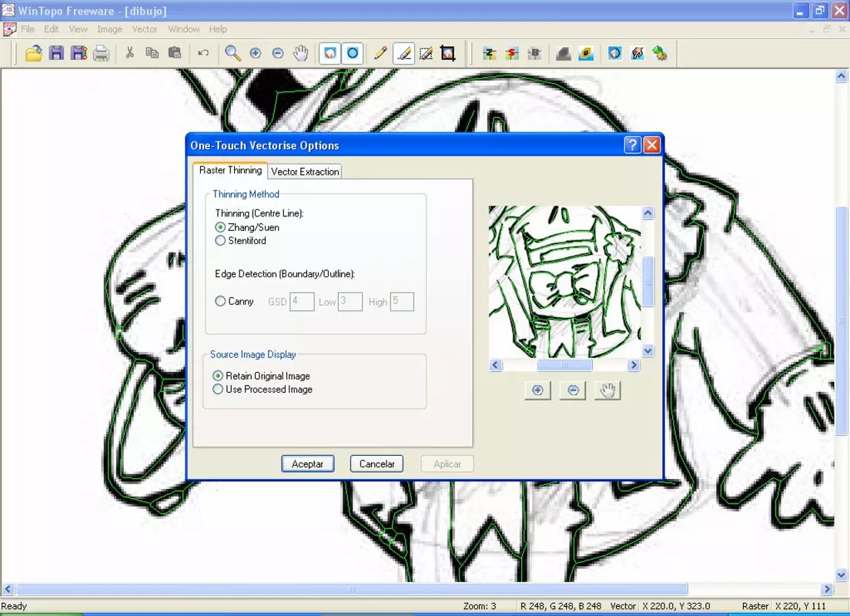Viewport: 850px width, 616px height.
Task: Click the dialog help question mark icon
Action: pyautogui.click(x=632, y=145)
